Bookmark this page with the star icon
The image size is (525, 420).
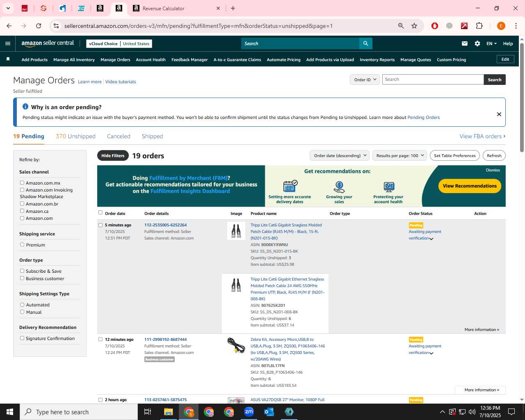(414, 26)
